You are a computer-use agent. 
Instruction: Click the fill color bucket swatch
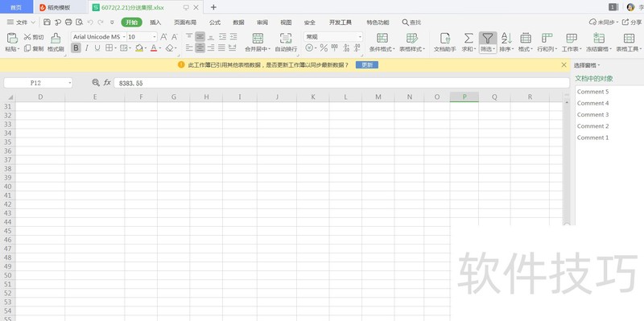click(139, 48)
